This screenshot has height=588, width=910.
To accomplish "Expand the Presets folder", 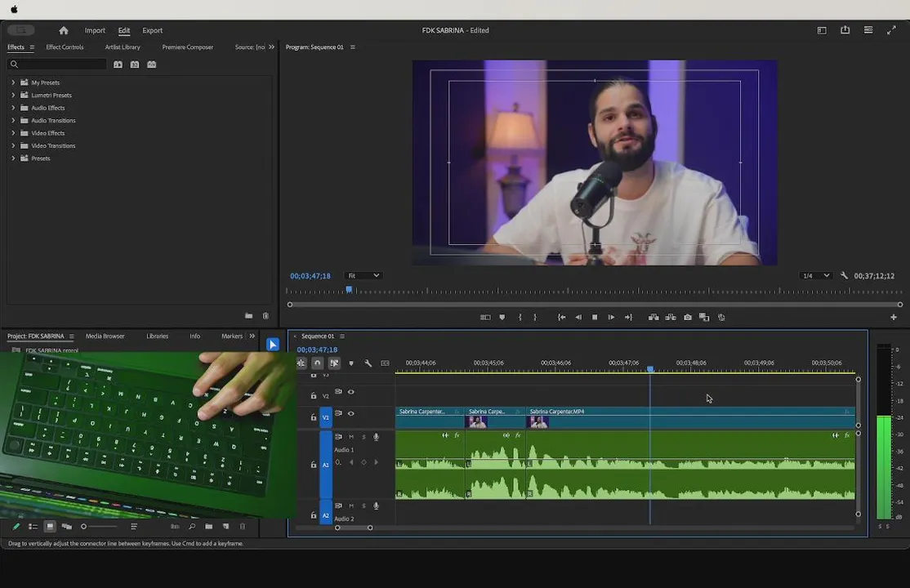I will (13, 158).
